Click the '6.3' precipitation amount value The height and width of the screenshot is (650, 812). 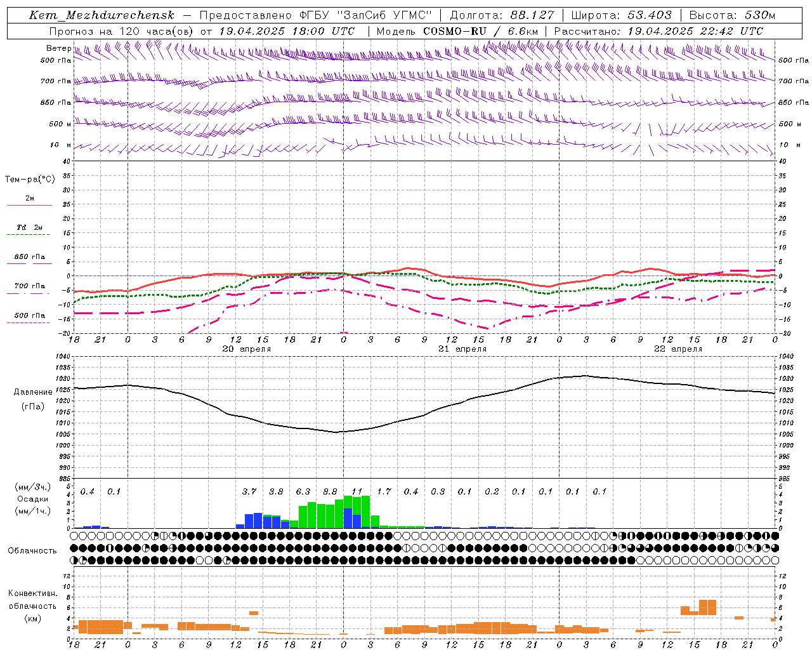pos(303,491)
